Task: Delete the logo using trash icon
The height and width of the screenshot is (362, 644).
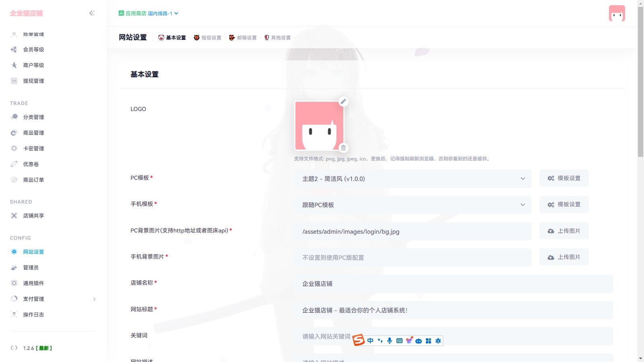Action: (x=343, y=148)
